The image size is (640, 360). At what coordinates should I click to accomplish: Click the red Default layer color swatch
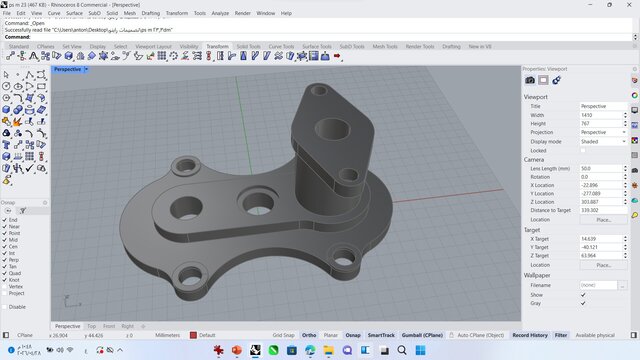tap(193, 335)
